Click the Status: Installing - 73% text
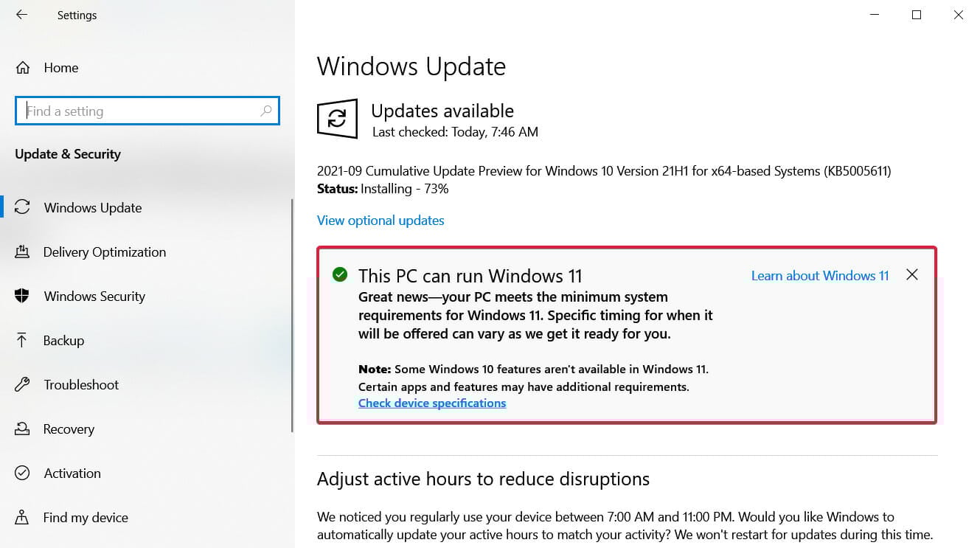The height and width of the screenshot is (548, 980). coord(383,189)
